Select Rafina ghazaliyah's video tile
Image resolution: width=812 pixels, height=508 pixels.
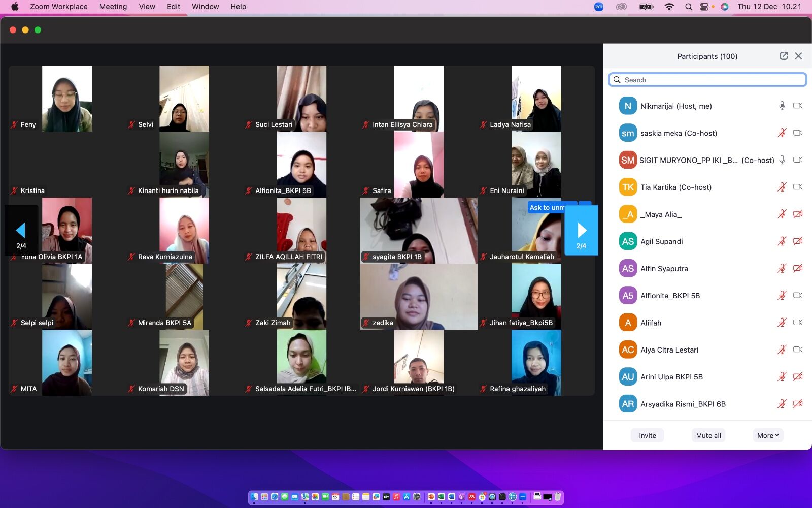(536, 363)
